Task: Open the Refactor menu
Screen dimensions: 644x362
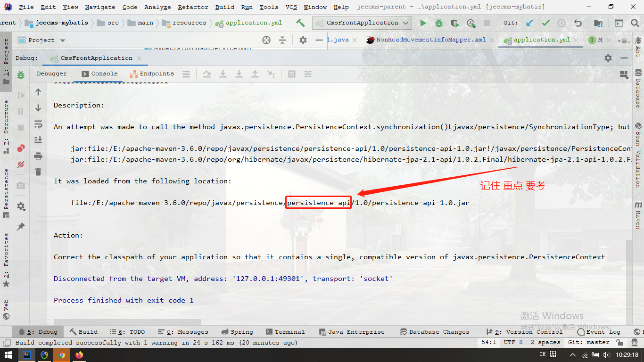Action: coord(193,7)
